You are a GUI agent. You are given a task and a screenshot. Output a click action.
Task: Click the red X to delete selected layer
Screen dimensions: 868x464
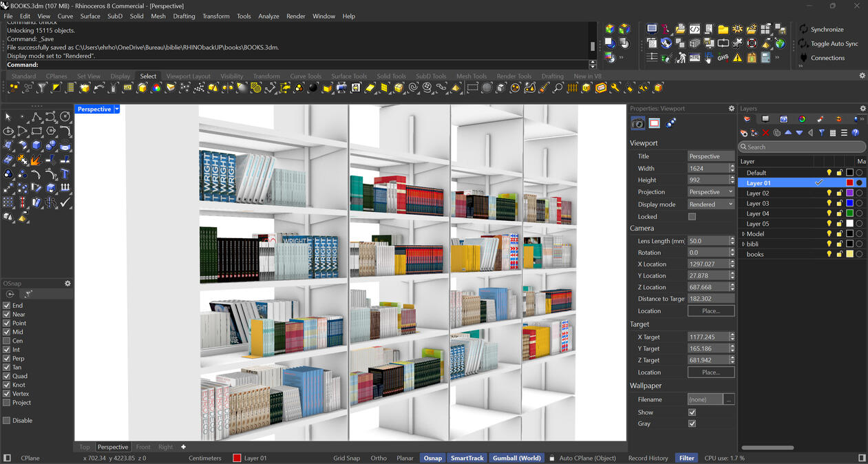765,132
